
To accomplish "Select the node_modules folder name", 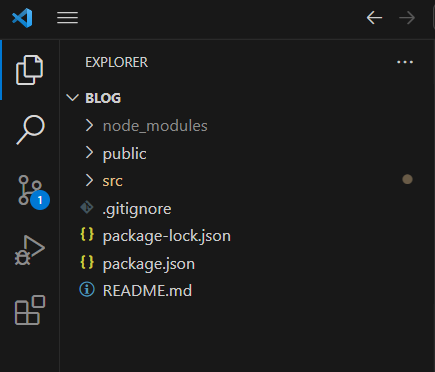I will pyautogui.click(x=155, y=126).
